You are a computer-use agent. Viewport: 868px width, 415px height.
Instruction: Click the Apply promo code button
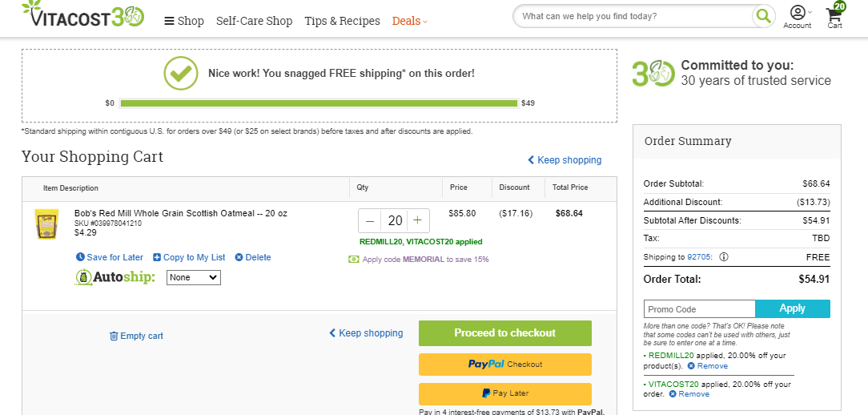tap(793, 308)
